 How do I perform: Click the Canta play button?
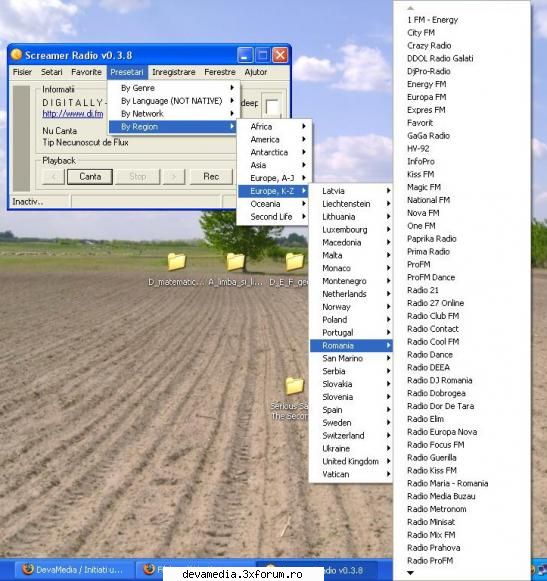tap(90, 177)
